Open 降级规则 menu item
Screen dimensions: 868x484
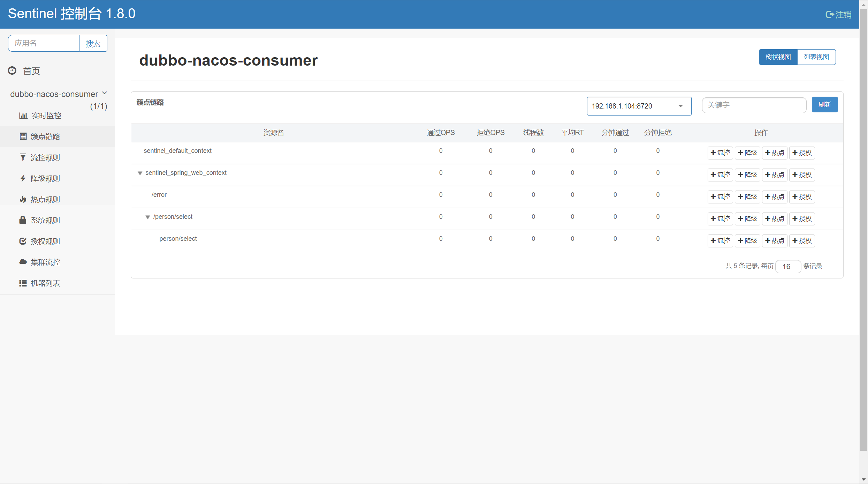coord(58,178)
